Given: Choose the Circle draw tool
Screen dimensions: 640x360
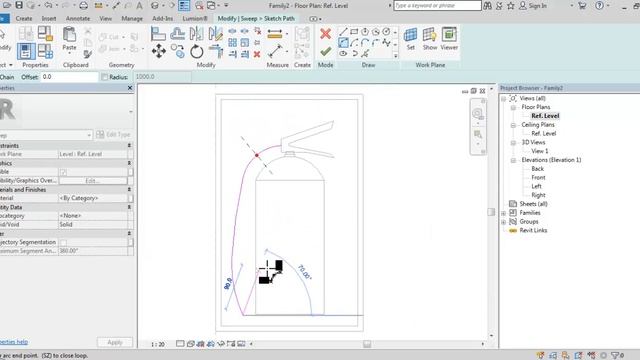Looking at the screenshot, I should coord(386,32).
